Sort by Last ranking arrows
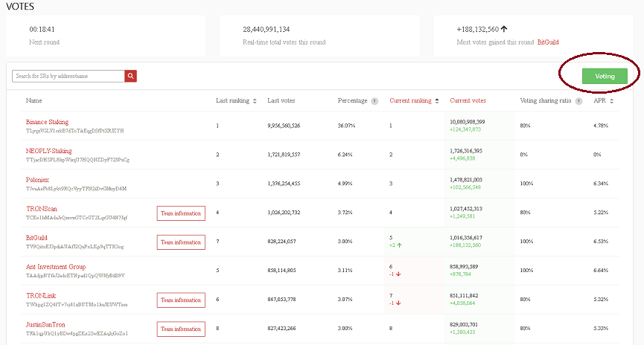644x345 pixels. [255, 101]
